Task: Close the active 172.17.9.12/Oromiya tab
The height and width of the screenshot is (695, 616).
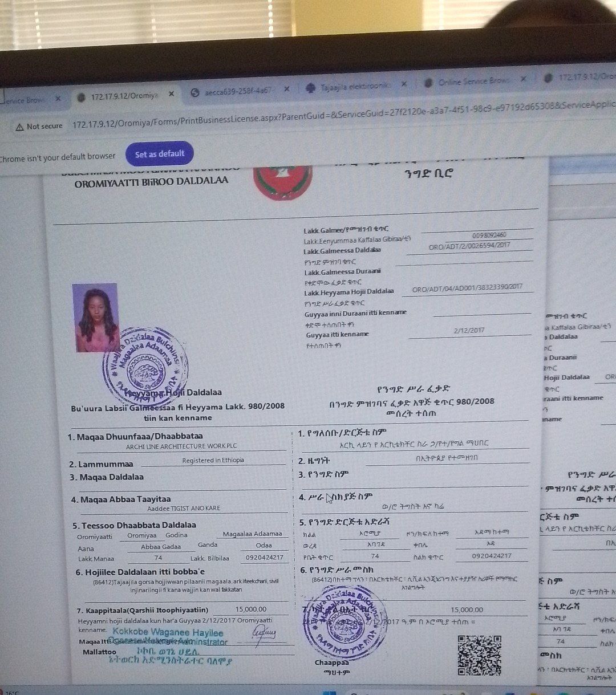Action: (x=171, y=94)
